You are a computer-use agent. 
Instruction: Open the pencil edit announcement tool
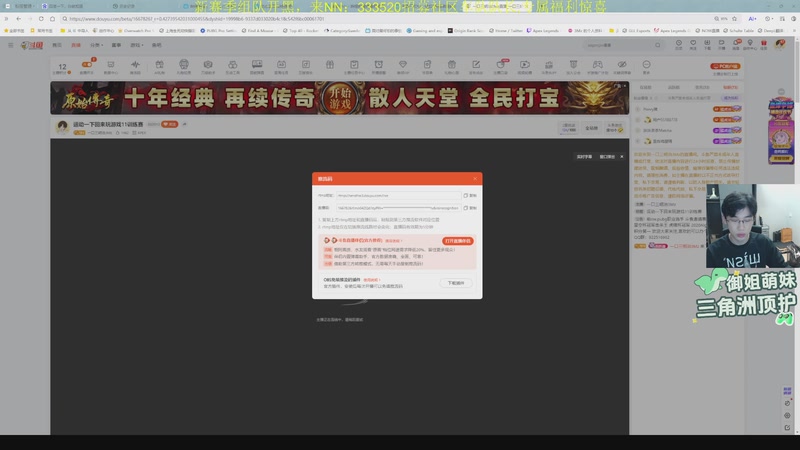(476, 67)
